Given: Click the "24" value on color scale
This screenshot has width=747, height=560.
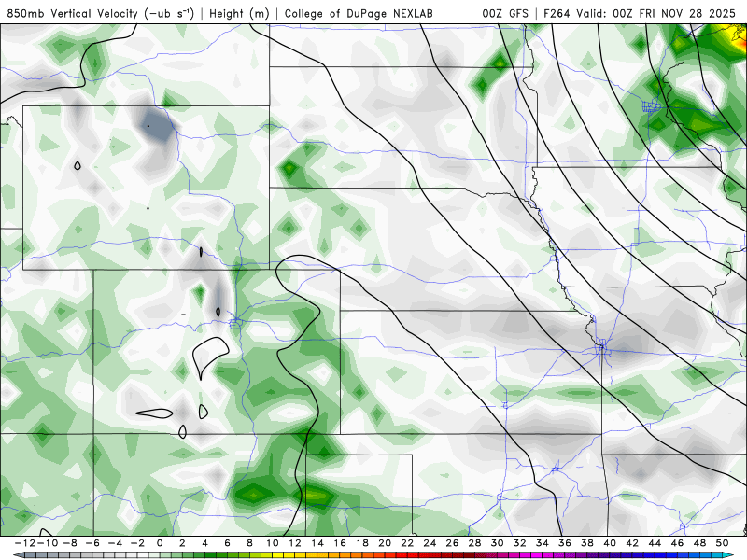Looking at the screenshot, I should 430,543.
